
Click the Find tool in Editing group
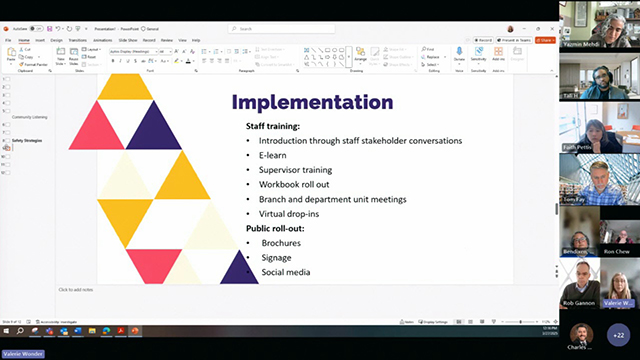(x=428, y=49)
